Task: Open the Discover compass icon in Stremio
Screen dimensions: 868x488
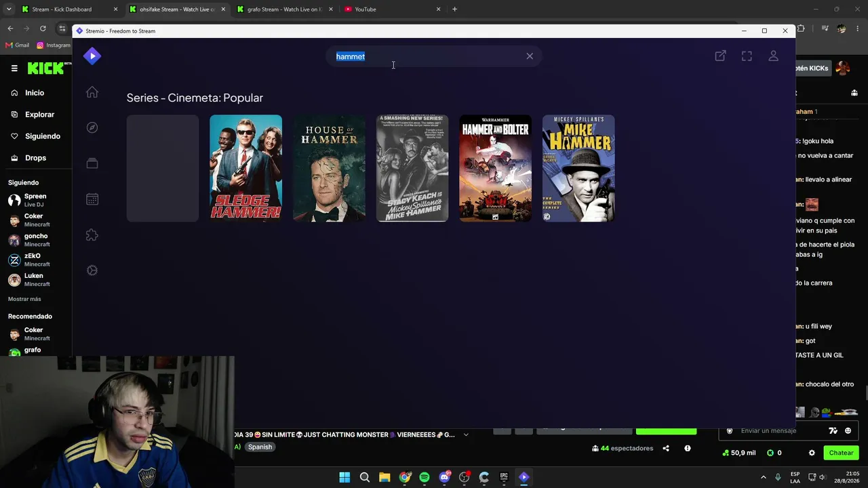Action: point(92,127)
